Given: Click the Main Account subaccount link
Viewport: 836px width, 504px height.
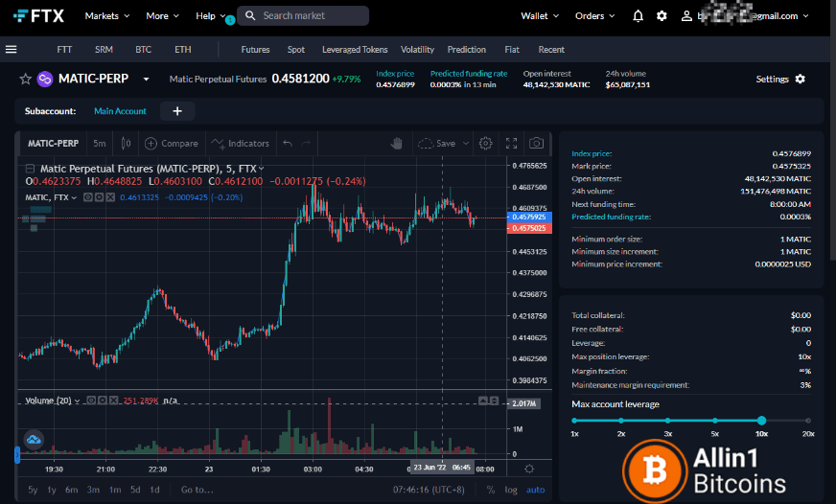Looking at the screenshot, I should 120,111.
